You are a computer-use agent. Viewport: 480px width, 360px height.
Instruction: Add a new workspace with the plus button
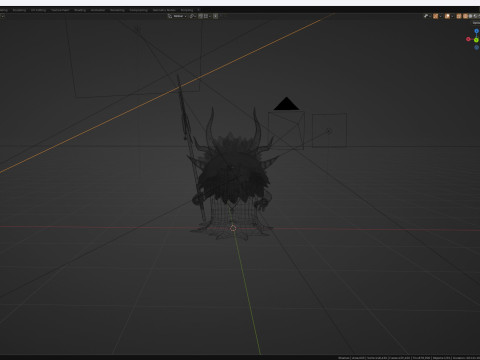click(x=198, y=10)
